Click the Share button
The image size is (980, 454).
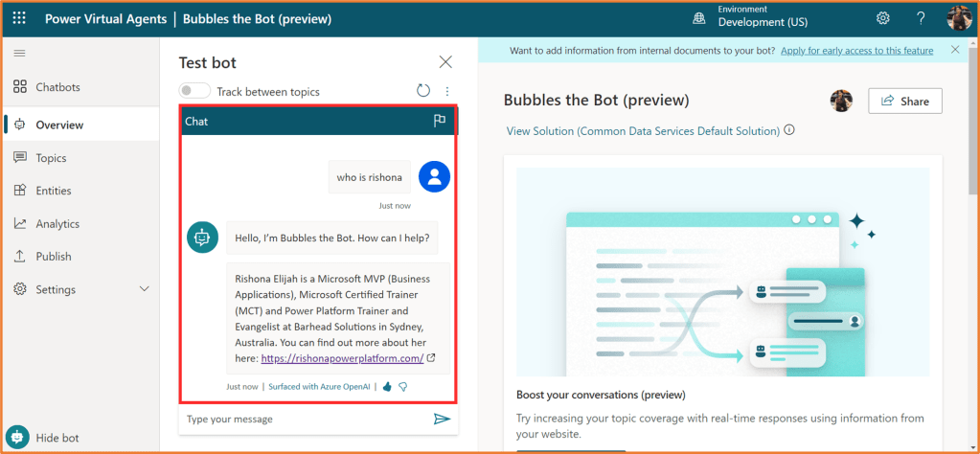(904, 101)
